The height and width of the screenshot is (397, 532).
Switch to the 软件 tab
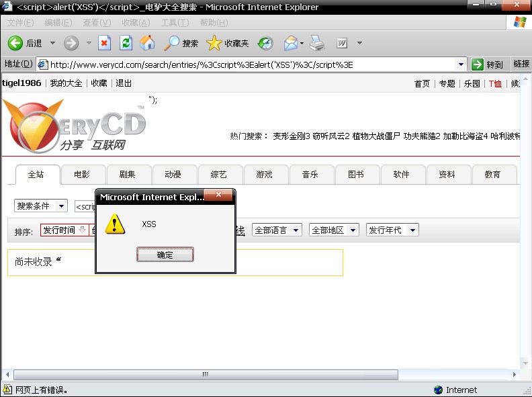[x=402, y=175]
